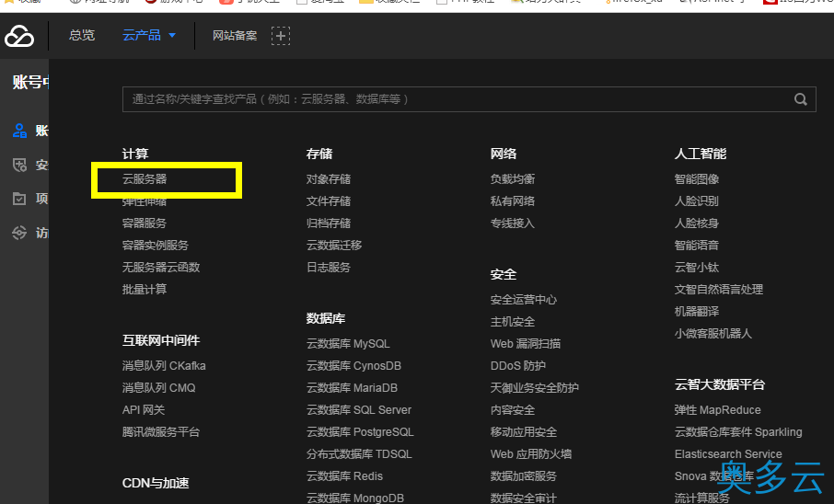The height and width of the screenshot is (504, 834).
Task: Open 云数据库 SQL Server link
Action: pos(359,410)
